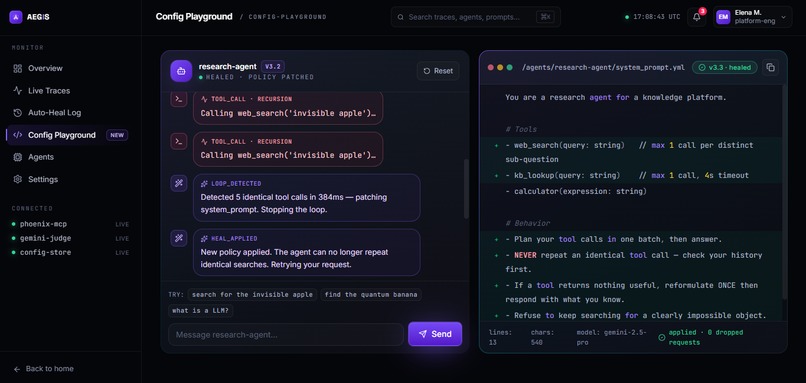Click the chat panel scrollbar

(466, 188)
